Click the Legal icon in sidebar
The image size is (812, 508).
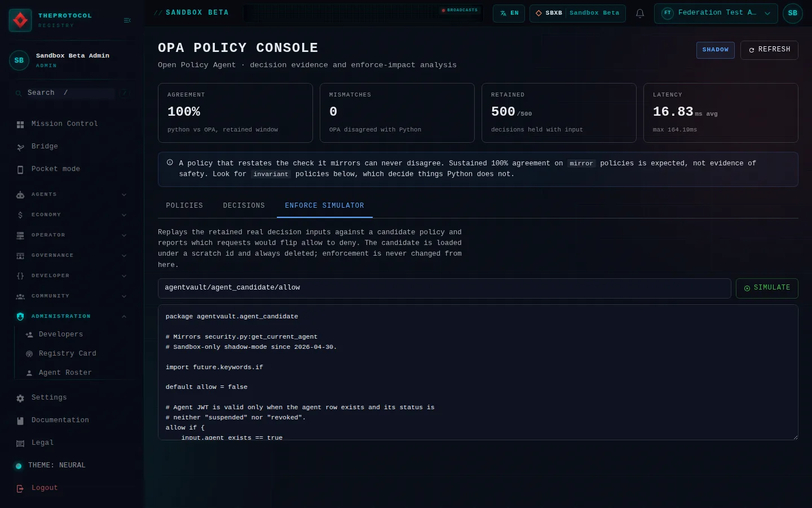pyautogui.click(x=20, y=443)
